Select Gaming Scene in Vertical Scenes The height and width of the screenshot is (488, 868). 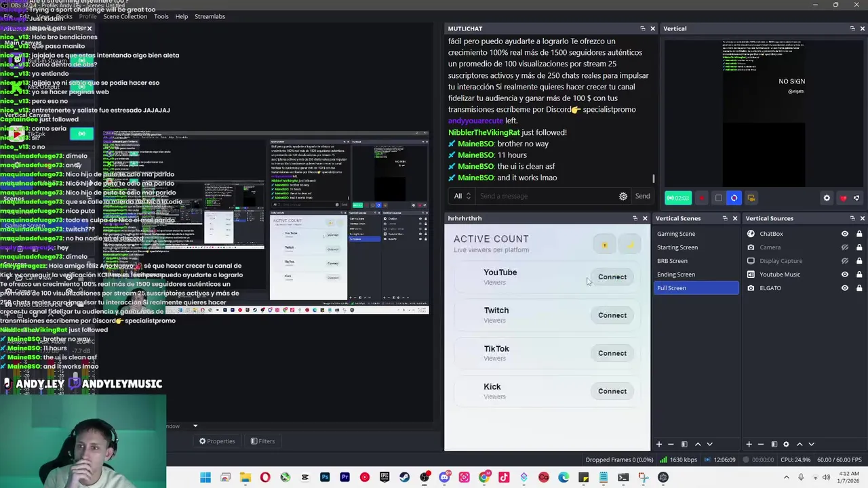point(696,234)
